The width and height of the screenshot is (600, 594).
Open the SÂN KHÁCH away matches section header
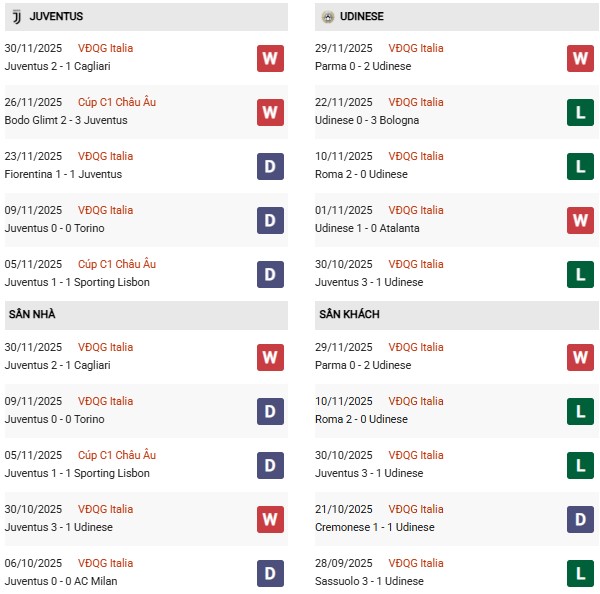349,315
